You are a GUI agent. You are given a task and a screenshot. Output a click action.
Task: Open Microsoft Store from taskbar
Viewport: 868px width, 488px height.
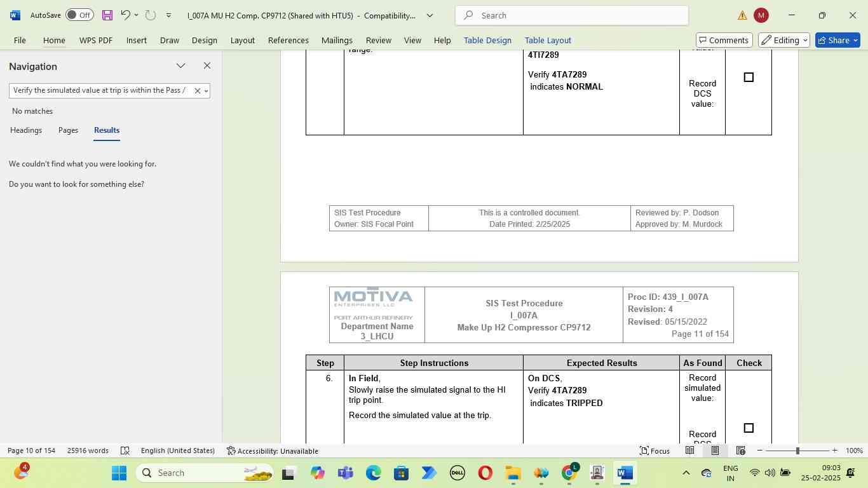(401, 473)
